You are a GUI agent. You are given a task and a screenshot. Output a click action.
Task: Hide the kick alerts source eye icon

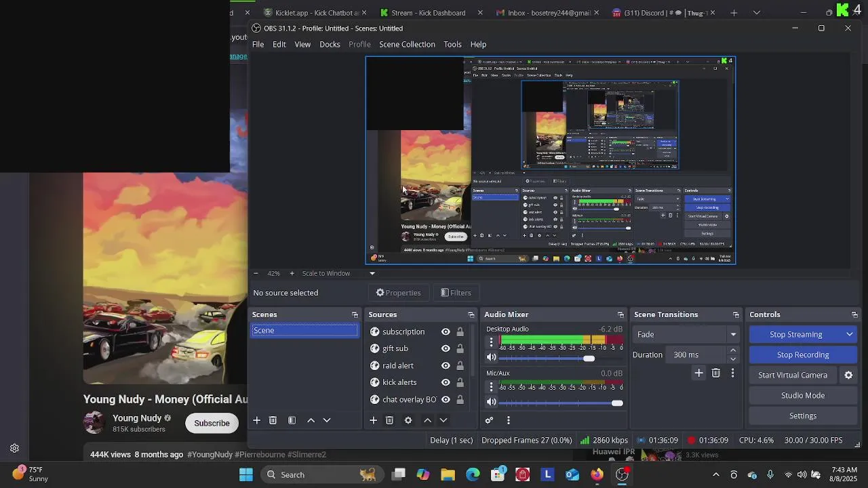point(446,382)
